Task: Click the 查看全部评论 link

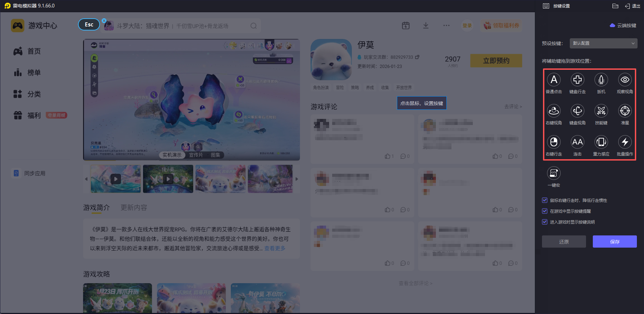Action: [x=415, y=283]
